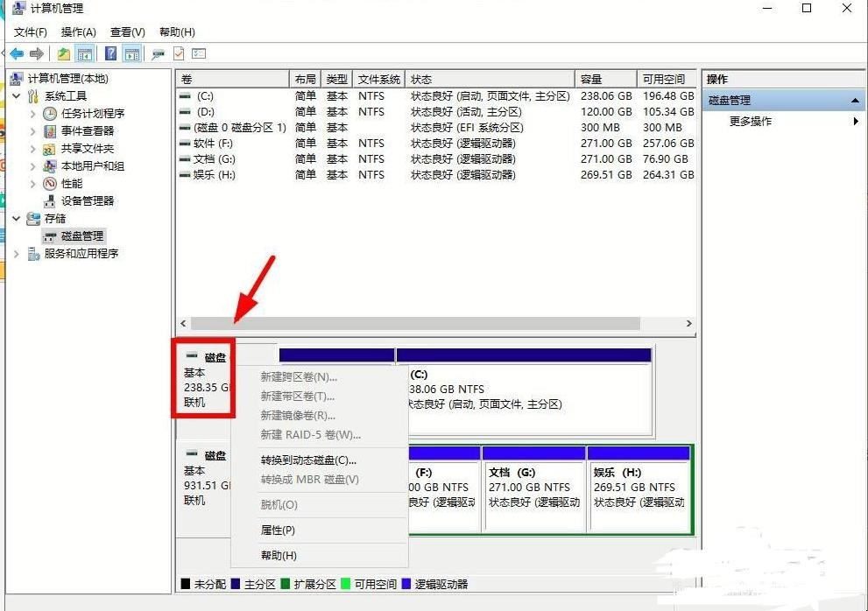The image size is (868, 611).
Task: Select the 娱乐 (H:) 269.51 GB partition block
Action: (639, 488)
